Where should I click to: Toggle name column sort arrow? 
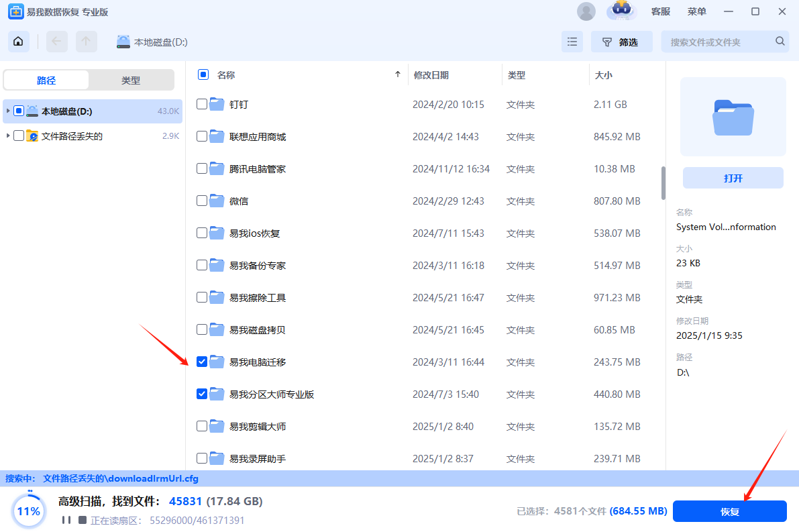point(397,74)
